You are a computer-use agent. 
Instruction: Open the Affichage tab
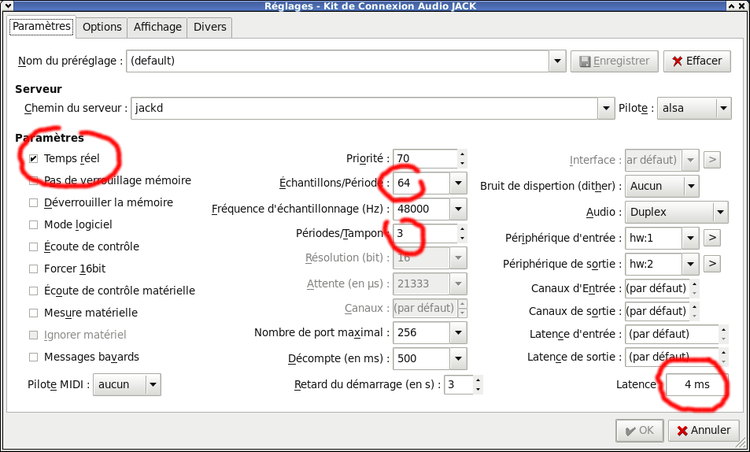[158, 26]
